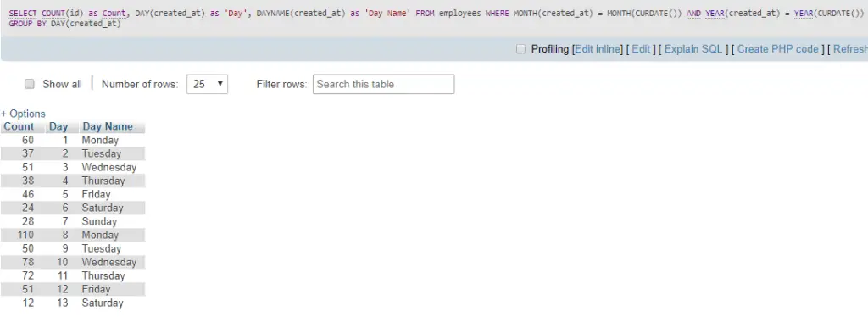Click Friday in the Day 12 row
Image resolution: width=868 pixels, height=328 pixels.
click(97, 289)
